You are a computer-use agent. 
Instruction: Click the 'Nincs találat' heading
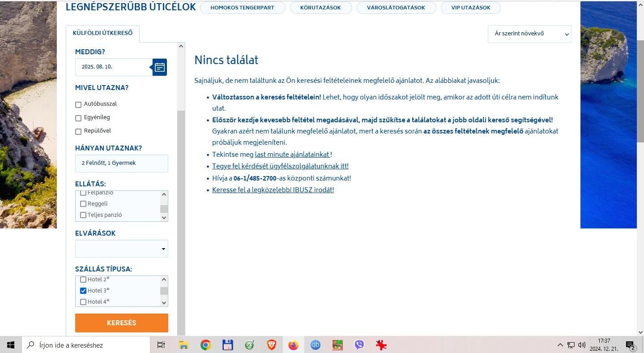[x=226, y=60]
